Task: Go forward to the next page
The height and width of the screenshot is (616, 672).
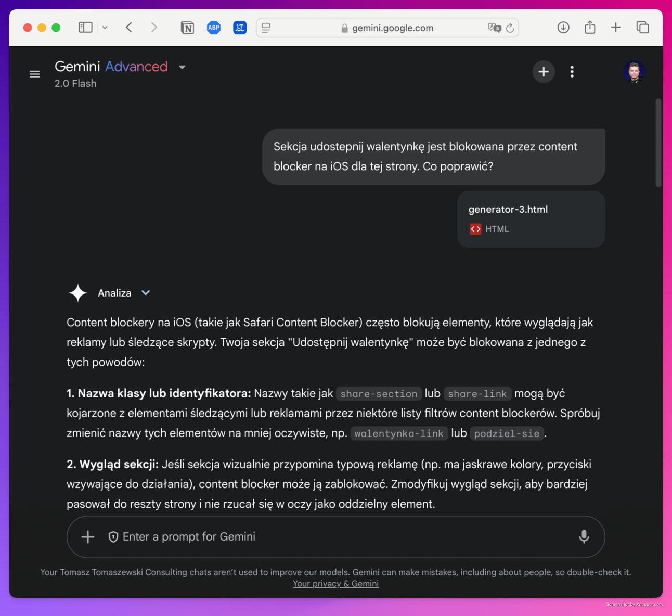Action: point(154,28)
